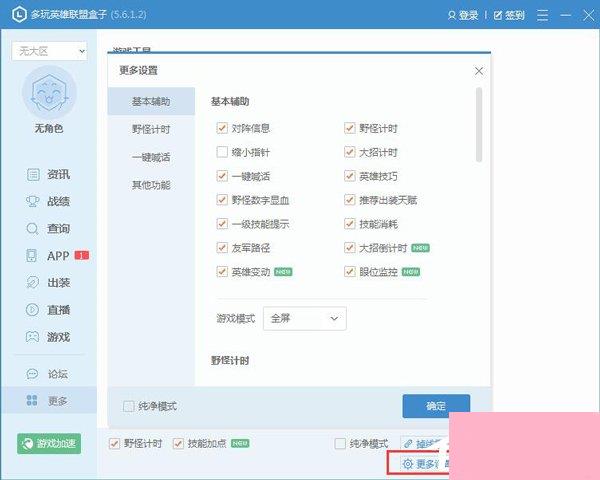
Task: Toggle bottom bar 技能加点 checkbox
Action: (178, 444)
